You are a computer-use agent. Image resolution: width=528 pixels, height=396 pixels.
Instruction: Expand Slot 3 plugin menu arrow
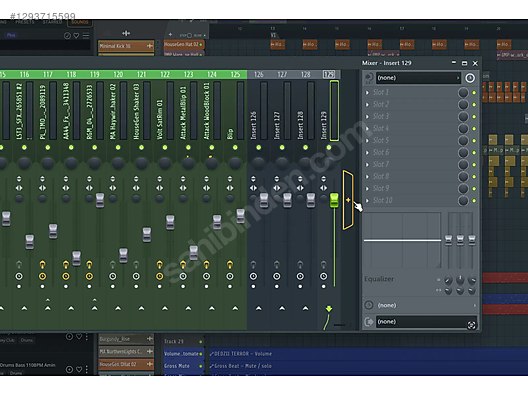pyautogui.click(x=367, y=117)
